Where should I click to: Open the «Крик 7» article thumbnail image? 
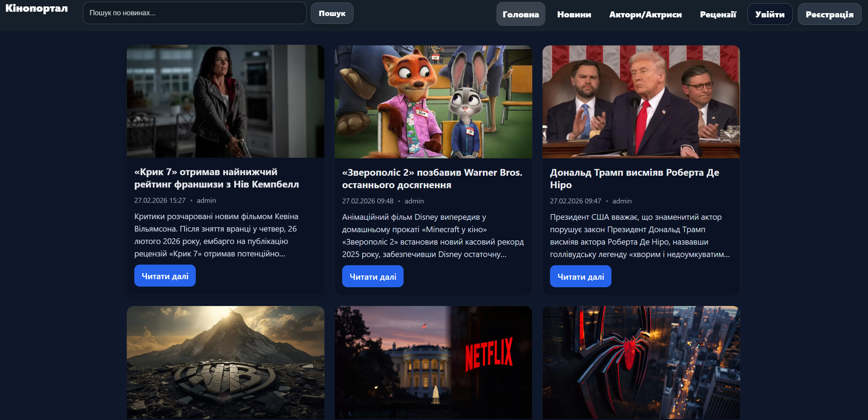pyautogui.click(x=226, y=101)
